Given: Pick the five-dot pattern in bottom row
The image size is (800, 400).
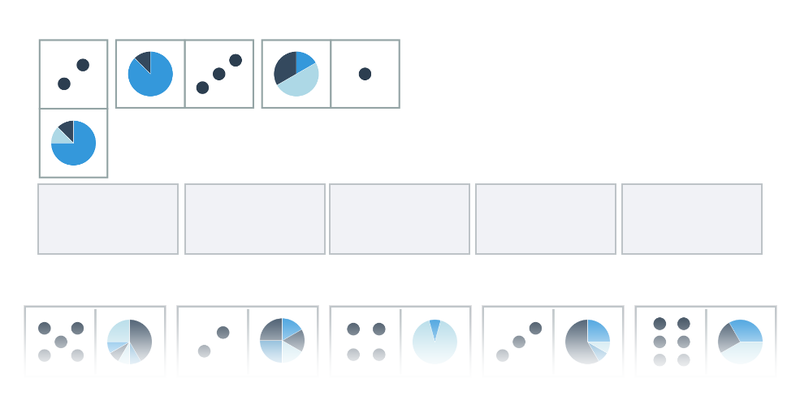Looking at the screenshot, I should click(61, 341).
